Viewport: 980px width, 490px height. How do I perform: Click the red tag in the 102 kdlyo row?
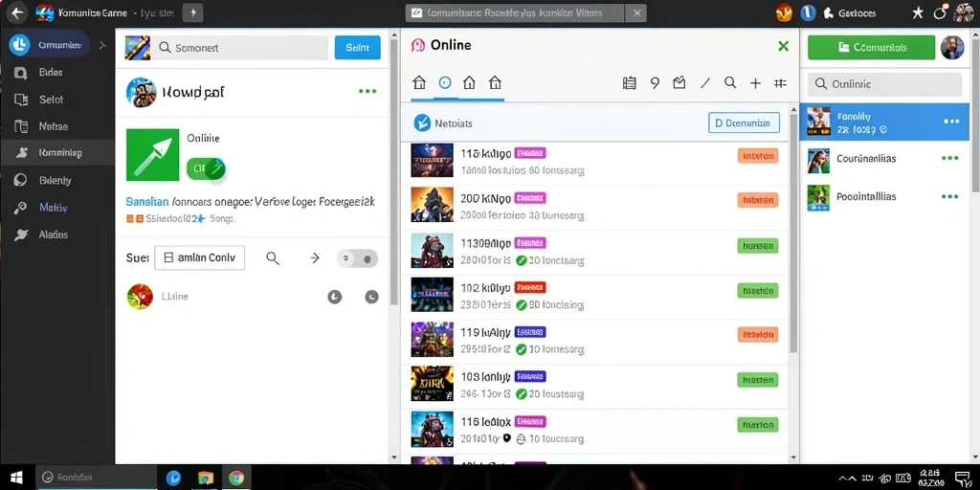click(x=530, y=287)
